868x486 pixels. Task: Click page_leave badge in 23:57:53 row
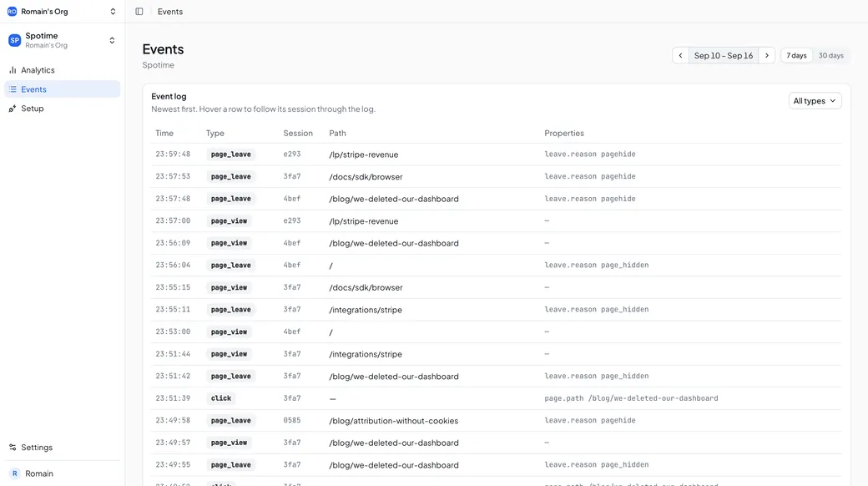click(231, 176)
